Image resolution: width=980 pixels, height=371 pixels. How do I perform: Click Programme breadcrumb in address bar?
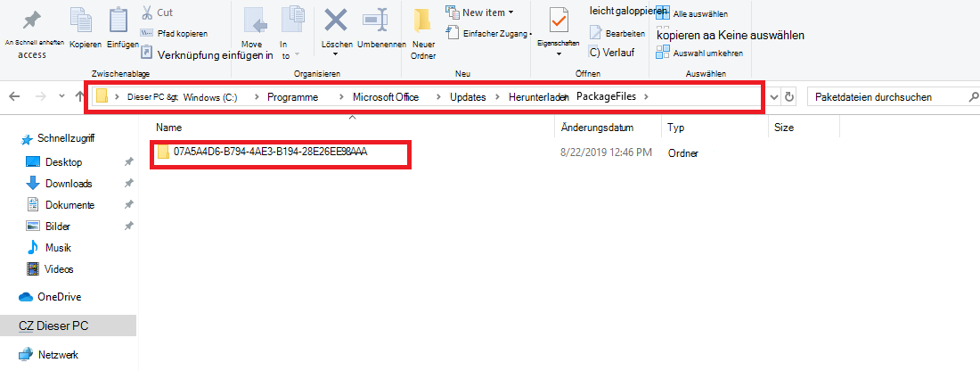tap(292, 97)
